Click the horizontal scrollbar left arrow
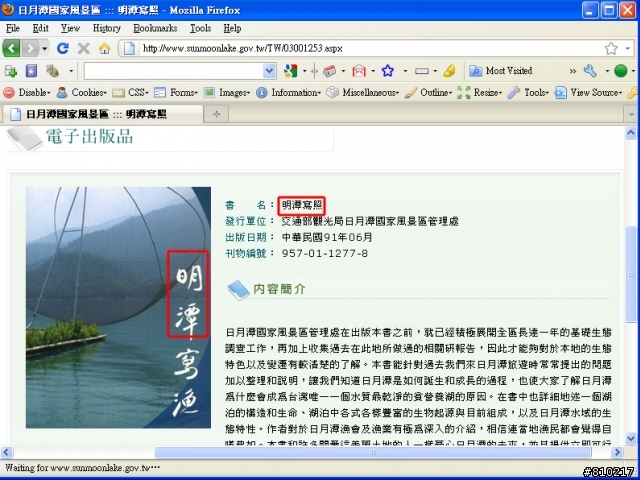Screen dimensions: 640x480 coord(7,452)
